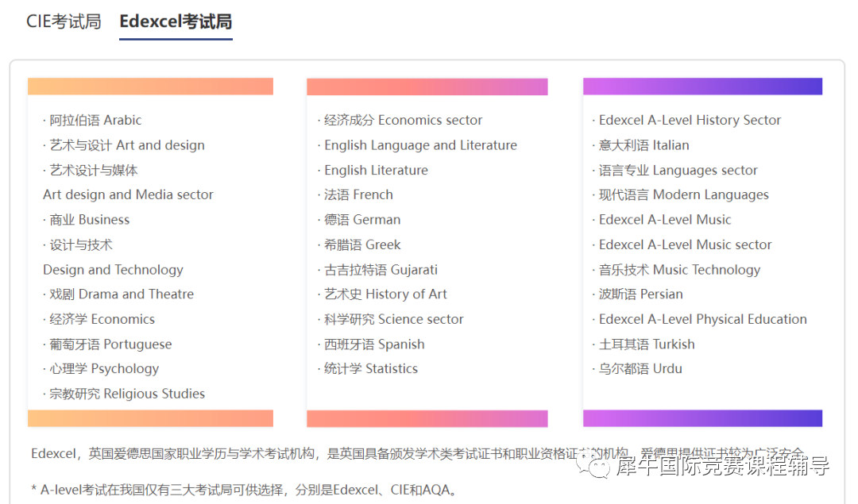The image size is (858, 504).
Task: Select the 土耳其语 Turkish subject
Action: [x=647, y=344]
